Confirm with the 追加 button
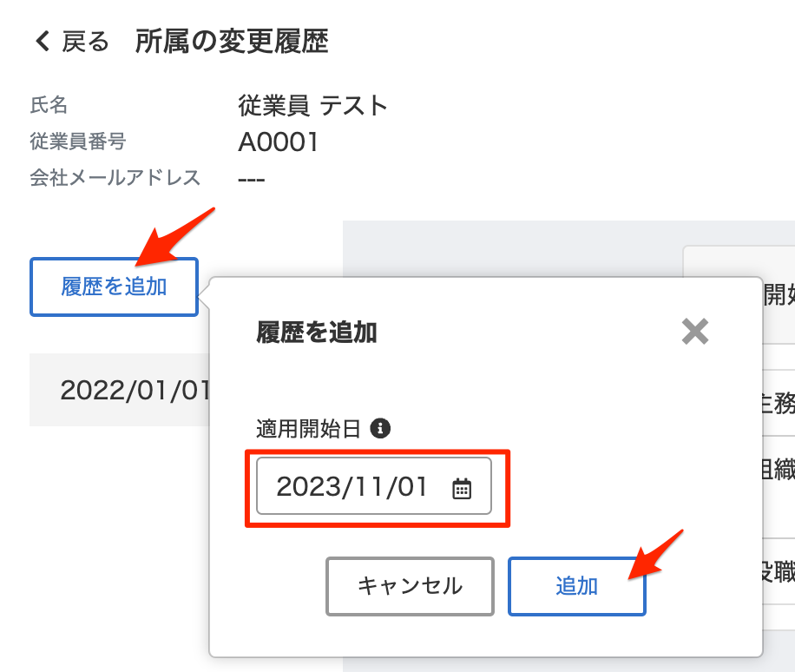Screen dimensions: 795x672 [576, 586]
